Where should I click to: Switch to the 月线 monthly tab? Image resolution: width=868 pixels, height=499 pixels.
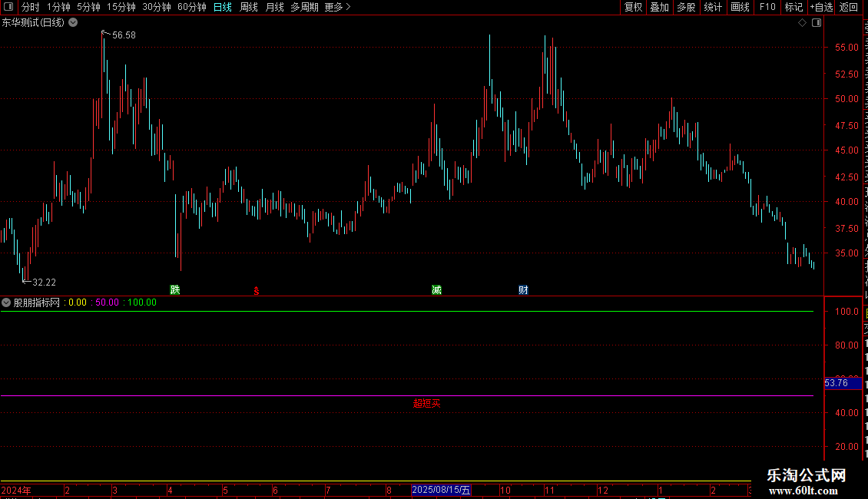[274, 7]
